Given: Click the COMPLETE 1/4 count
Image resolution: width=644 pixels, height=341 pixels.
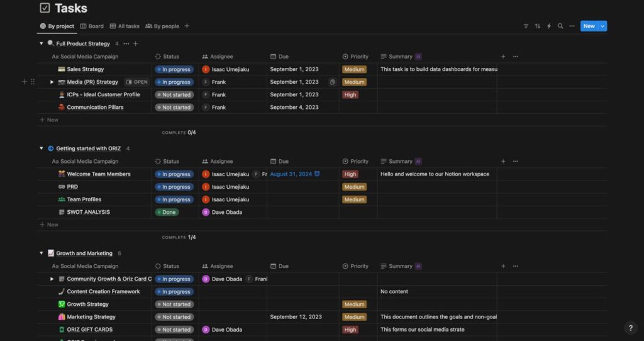Looking at the screenshot, I should [x=179, y=237].
